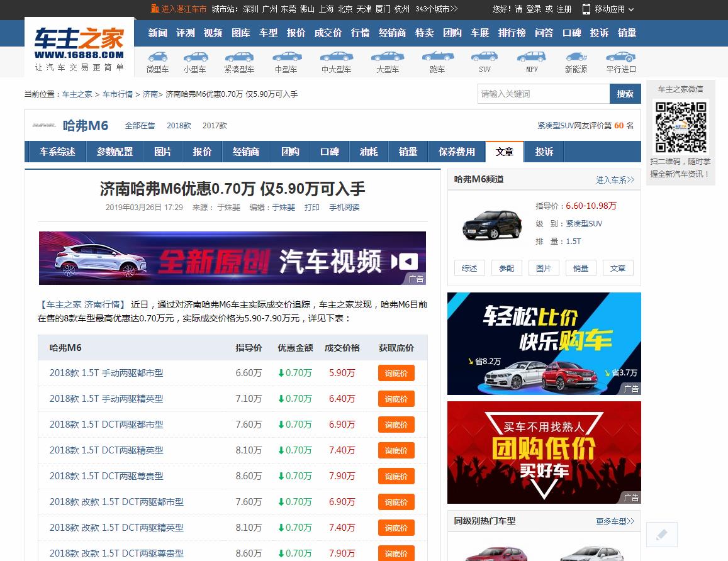Screen dimensions: 728x561
Task: Click the 综述 button in 哈弗M6频道
Action: click(469, 268)
